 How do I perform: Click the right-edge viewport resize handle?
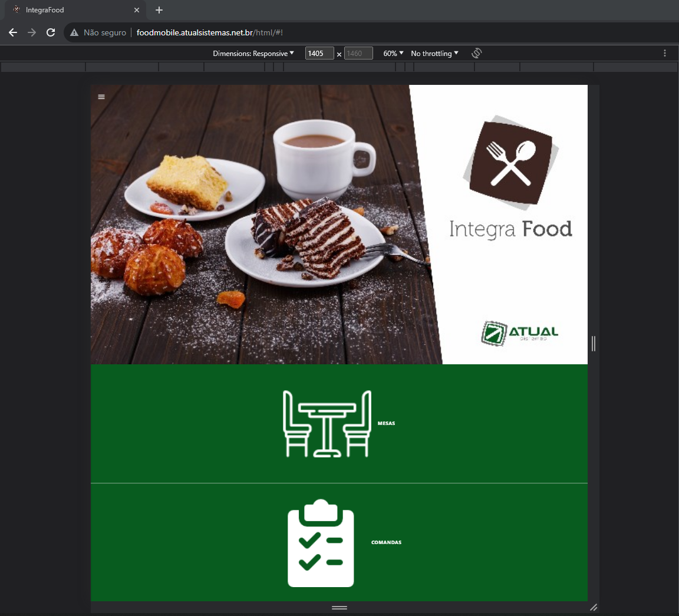[594, 344]
